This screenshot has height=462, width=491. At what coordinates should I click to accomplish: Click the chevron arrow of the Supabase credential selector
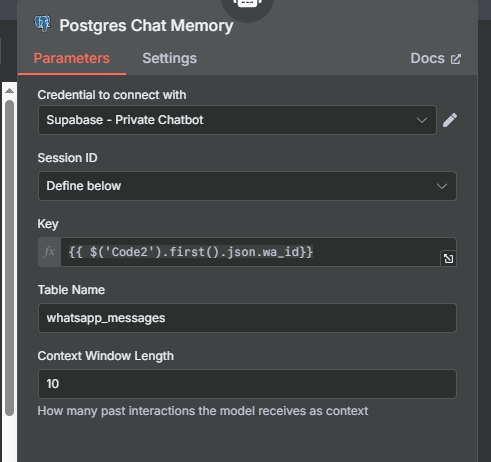click(422, 120)
